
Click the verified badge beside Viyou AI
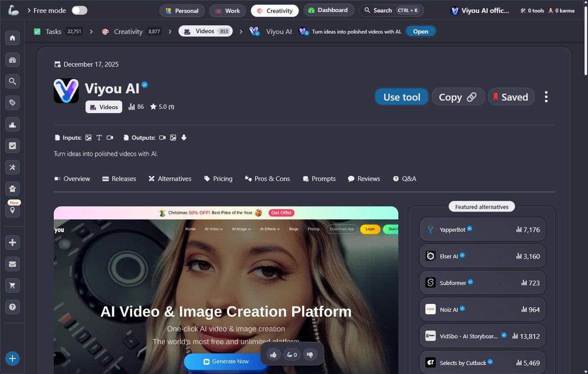(145, 85)
